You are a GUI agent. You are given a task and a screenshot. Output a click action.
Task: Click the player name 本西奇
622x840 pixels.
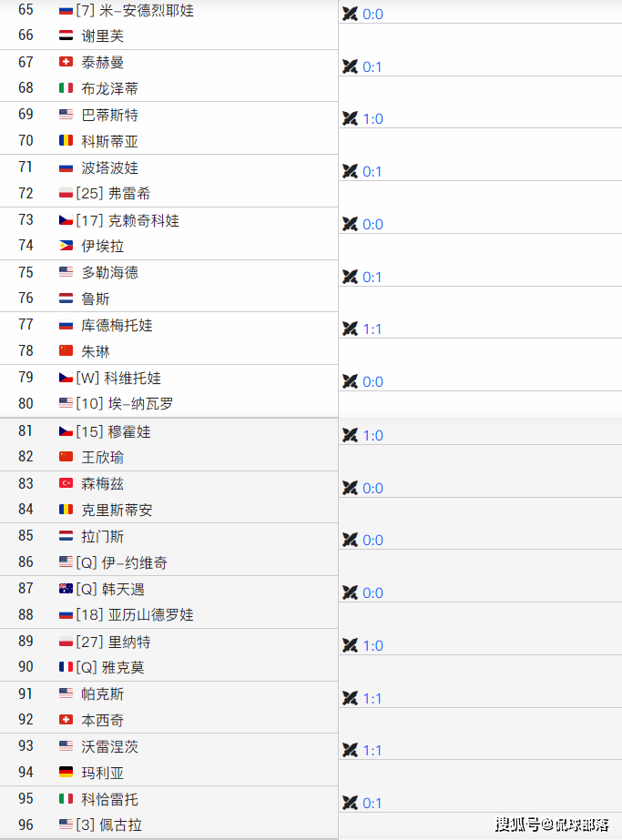103,720
